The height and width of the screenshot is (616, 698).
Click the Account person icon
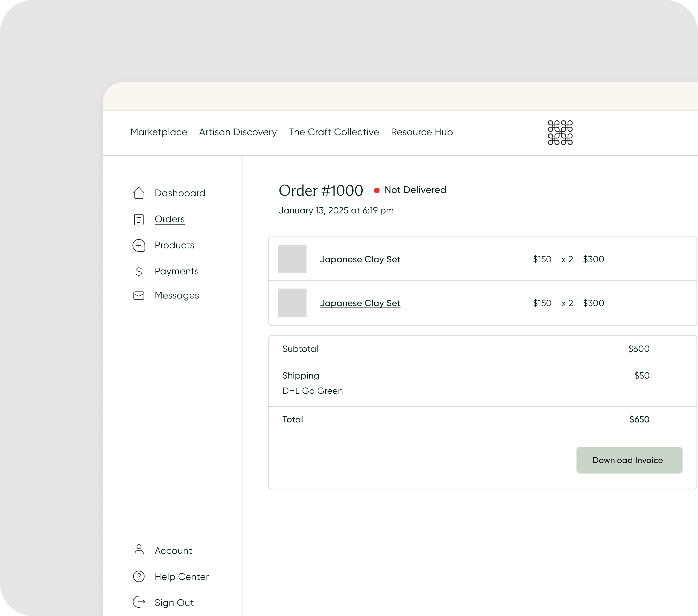[x=139, y=550]
